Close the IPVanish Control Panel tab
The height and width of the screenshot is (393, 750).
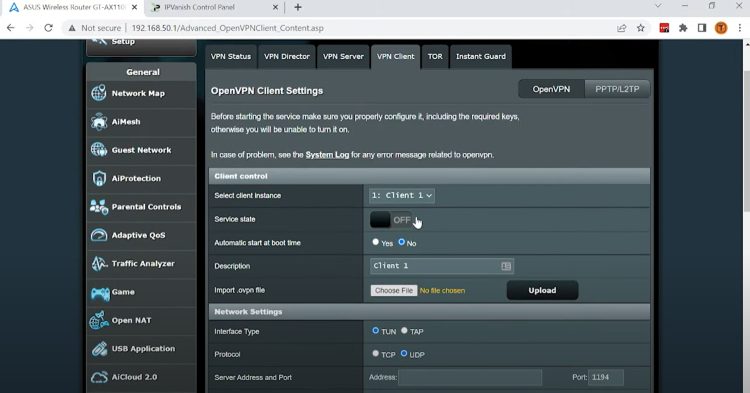click(276, 7)
